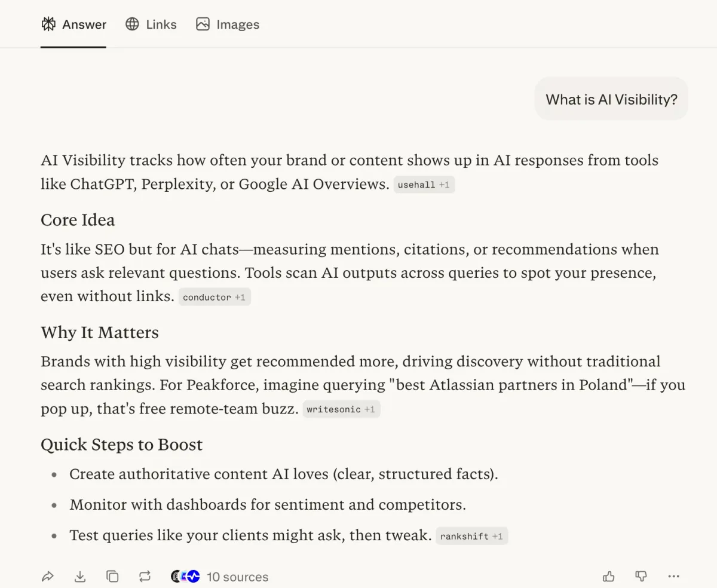Expand the usehall +1 citation chip

tap(424, 184)
